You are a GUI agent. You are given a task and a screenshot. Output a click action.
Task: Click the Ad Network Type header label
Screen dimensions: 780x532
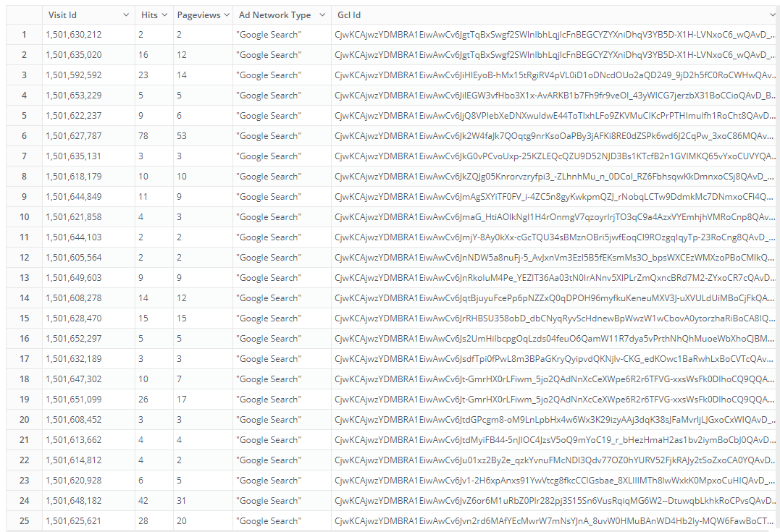click(x=274, y=15)
